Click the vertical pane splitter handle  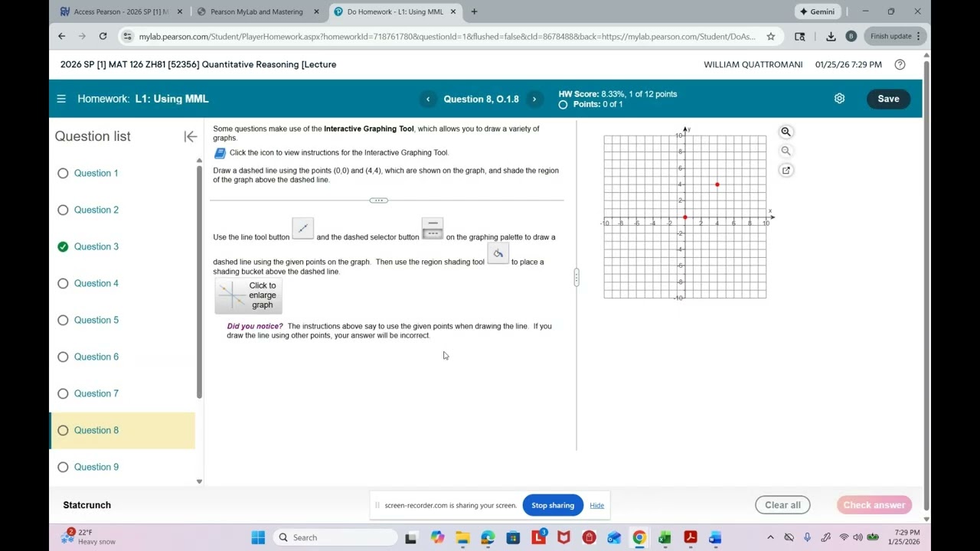pos(577,277)
